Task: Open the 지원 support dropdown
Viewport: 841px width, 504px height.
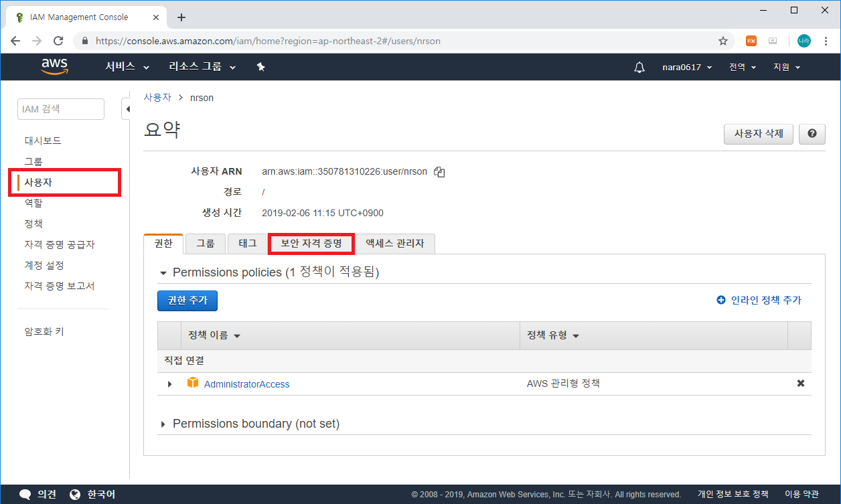Action: [787, 67]
